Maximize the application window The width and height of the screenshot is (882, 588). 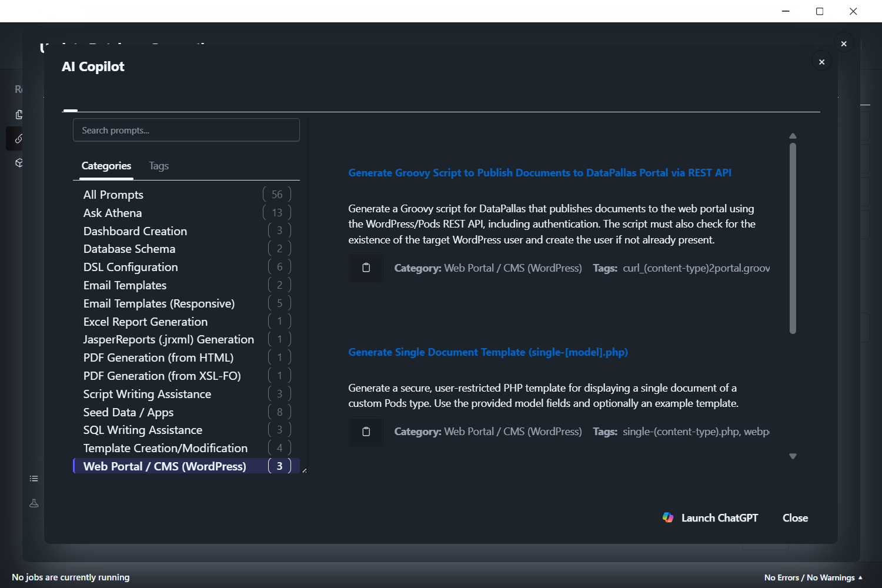tap(820, 11)
